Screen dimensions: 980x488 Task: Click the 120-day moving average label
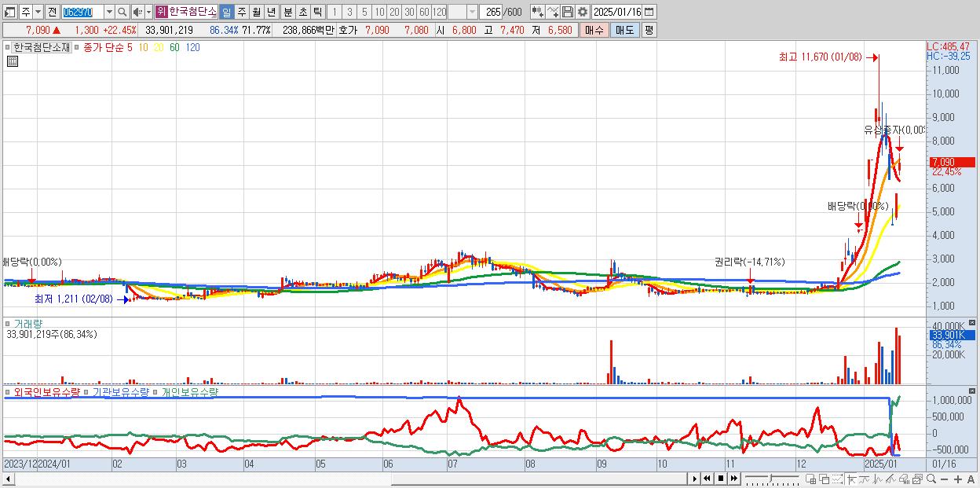tap(192, 47)
